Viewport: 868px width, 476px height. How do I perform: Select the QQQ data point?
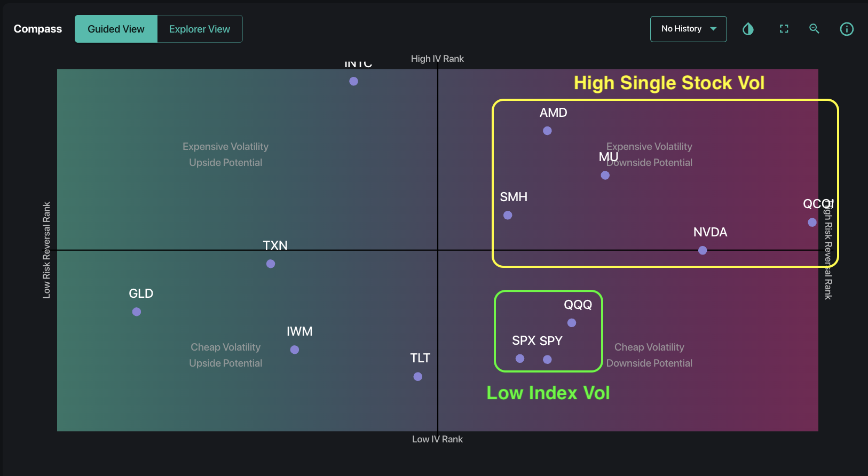point(572,323)
